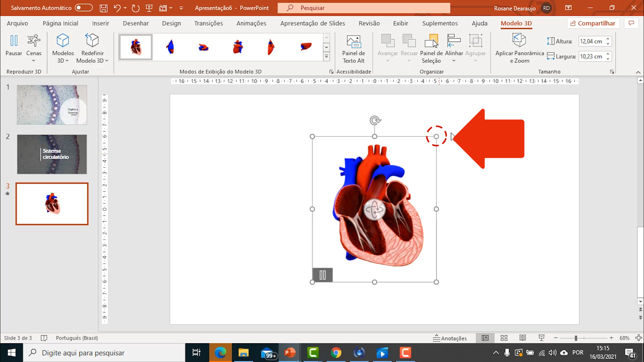Select slide 2 thumbnail Sistema circulatório
Screen dimensions: 644x362
click(52, 154)
